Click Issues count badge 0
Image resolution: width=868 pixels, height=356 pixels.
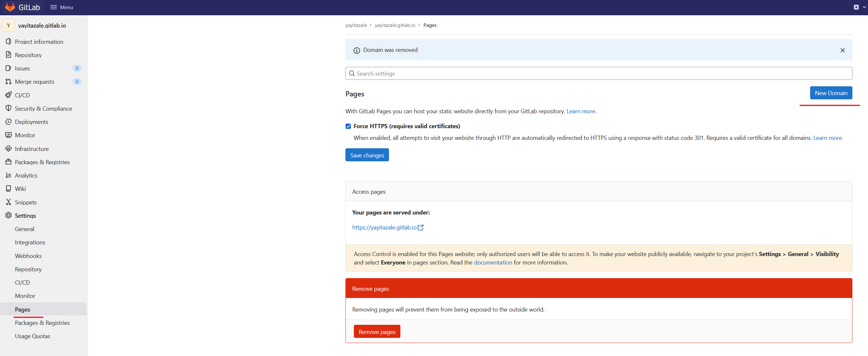[77, 68]
